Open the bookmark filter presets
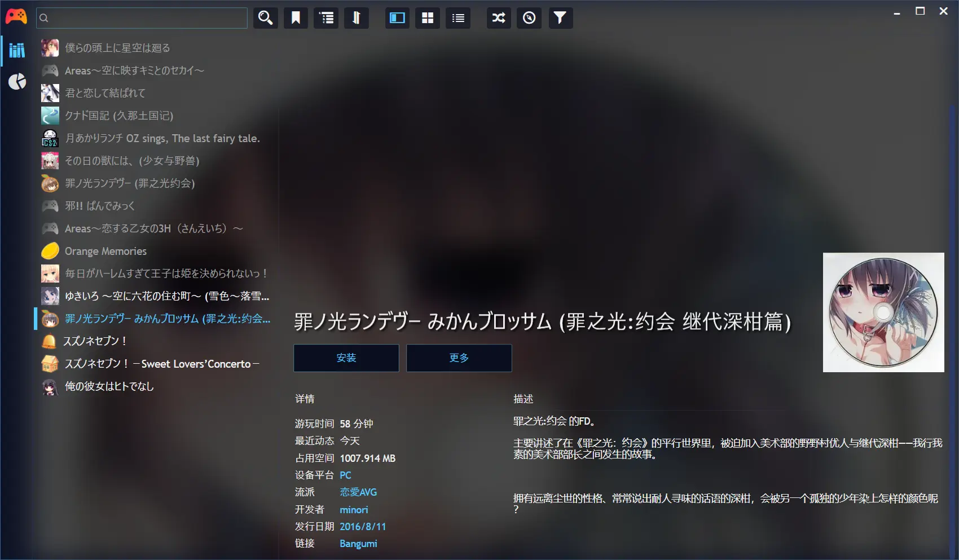The image size is (959, 560). [x=296, y=18]
